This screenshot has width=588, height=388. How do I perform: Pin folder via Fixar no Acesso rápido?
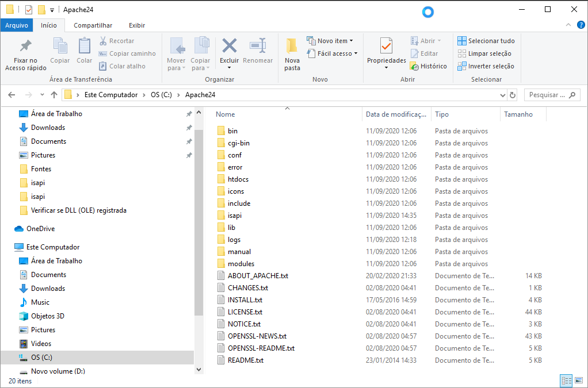coord(25,55)
